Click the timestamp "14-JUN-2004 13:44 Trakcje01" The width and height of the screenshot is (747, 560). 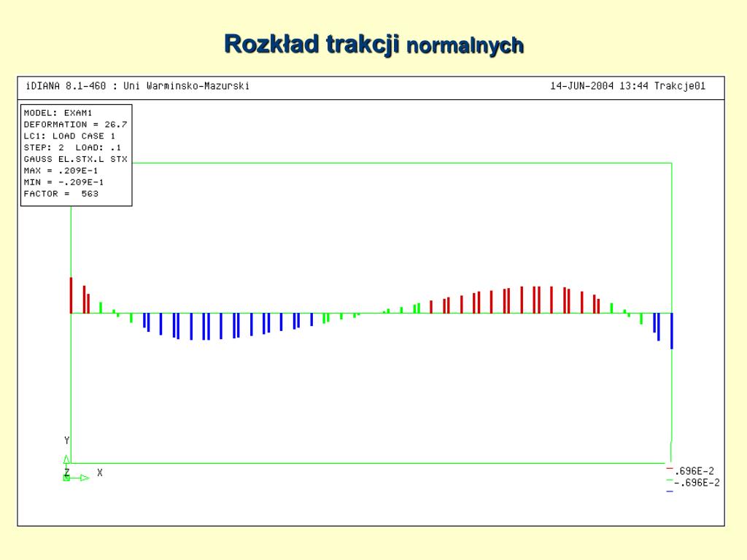(x=627, y=86)
